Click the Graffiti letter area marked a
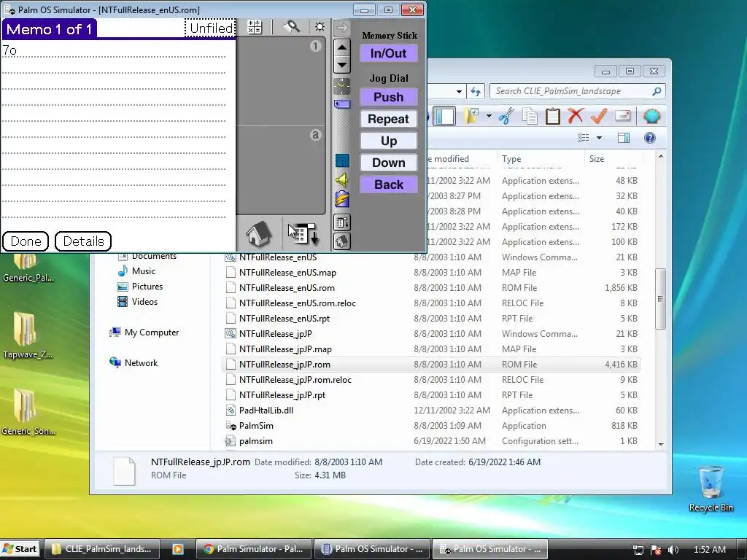 click(x=281, y=171)
